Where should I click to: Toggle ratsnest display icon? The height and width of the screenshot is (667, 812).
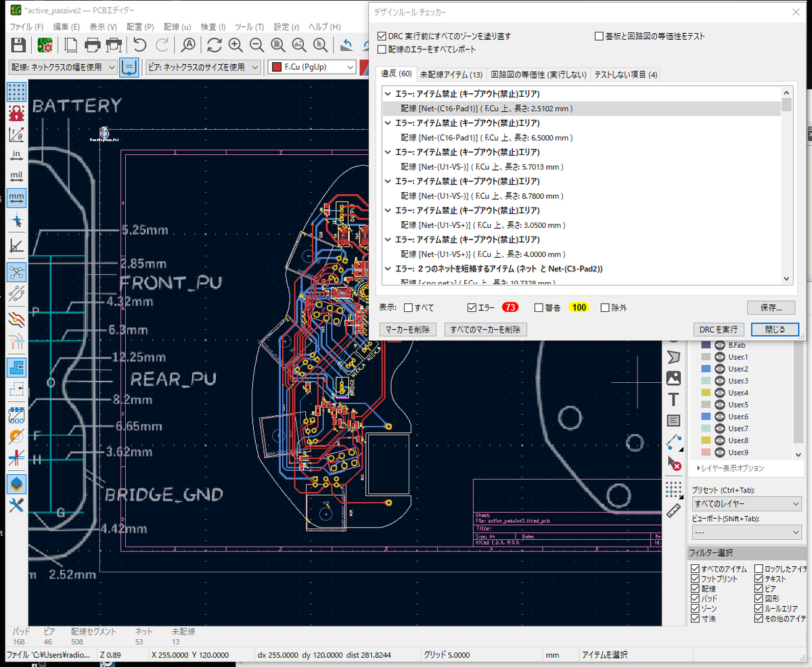click(x=16, y=273)
